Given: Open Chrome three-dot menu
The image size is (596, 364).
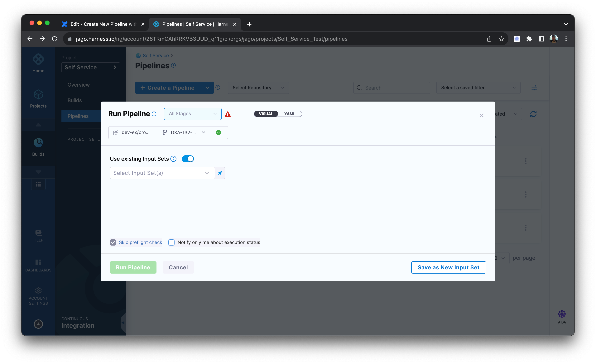Looking at the screenshot, I should point(566,39).
